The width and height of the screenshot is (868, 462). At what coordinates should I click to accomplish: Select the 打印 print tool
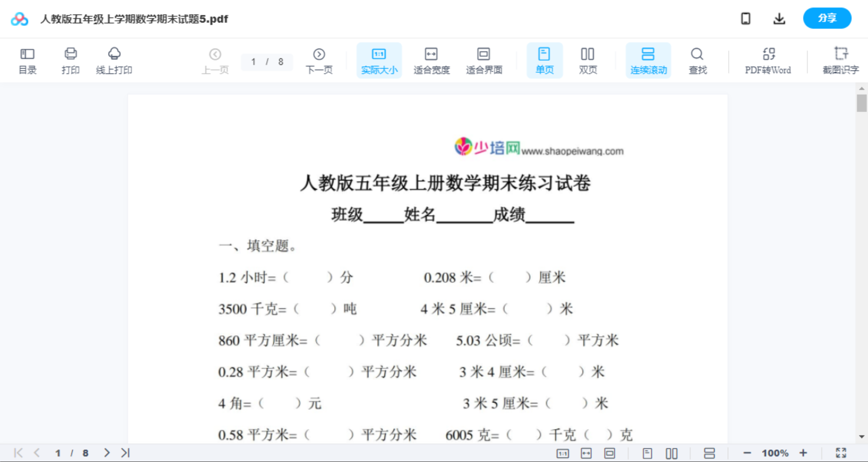70,60
